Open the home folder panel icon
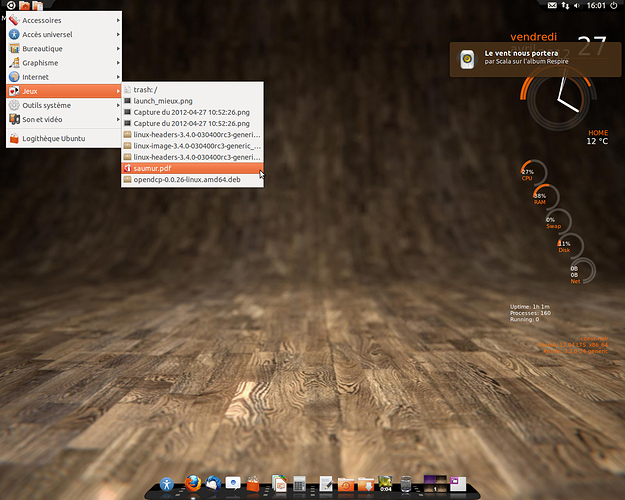 pyautogui.click(x=24, y=5)
